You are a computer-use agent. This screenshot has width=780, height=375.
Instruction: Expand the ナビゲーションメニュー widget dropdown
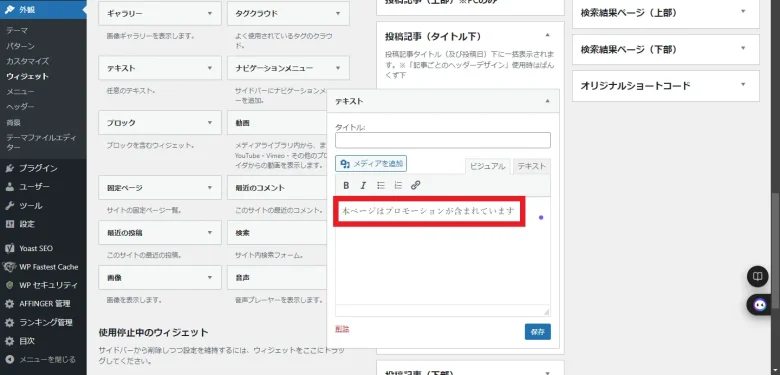tap(338, 68)
